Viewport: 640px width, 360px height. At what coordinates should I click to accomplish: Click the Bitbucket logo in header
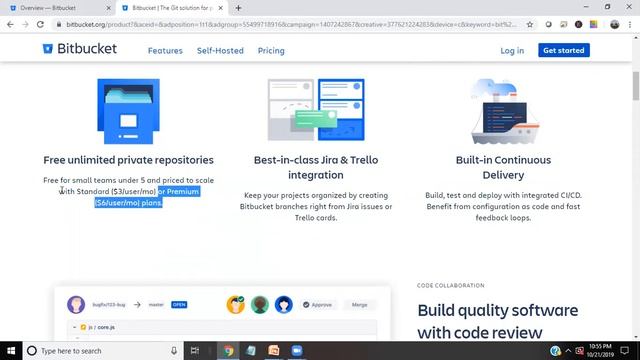(x=80, y=49)
